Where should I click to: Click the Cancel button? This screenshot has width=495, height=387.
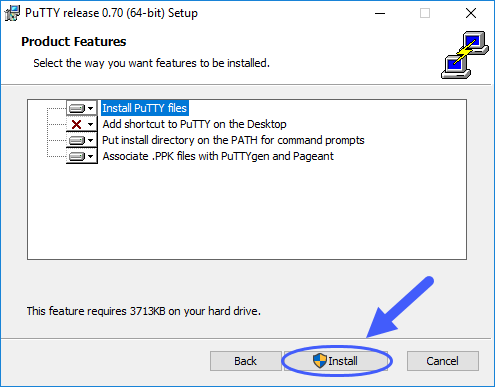pyautogui.click(x=443, y=361)
